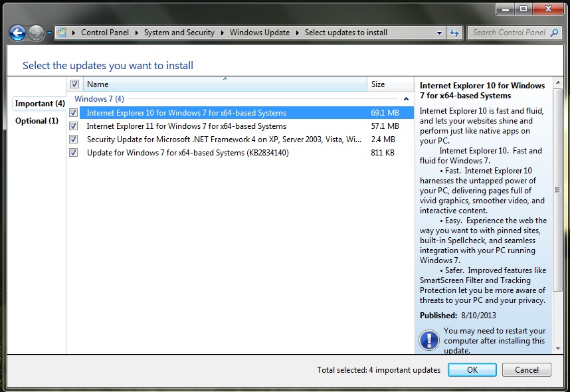Close the Windows Update window
This screenshot has width=570, height=392.
548,9
